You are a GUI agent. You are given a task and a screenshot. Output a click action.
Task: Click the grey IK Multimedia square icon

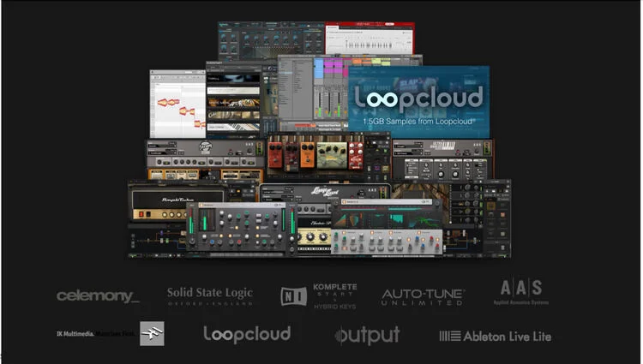click(152, 334)
